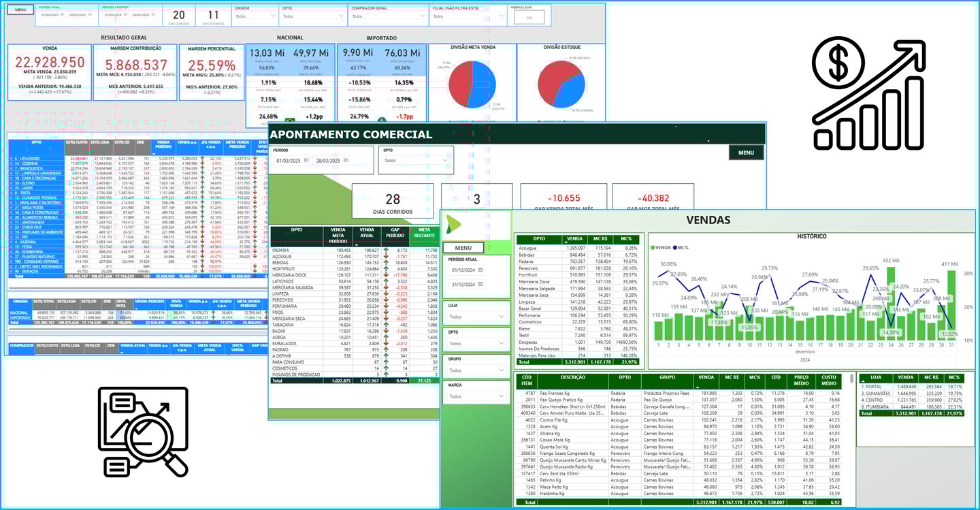Select the Pao Frances Kg item row
Image resolution: width=980 pixels, height=510 pixels.
[x=681, y=393]
